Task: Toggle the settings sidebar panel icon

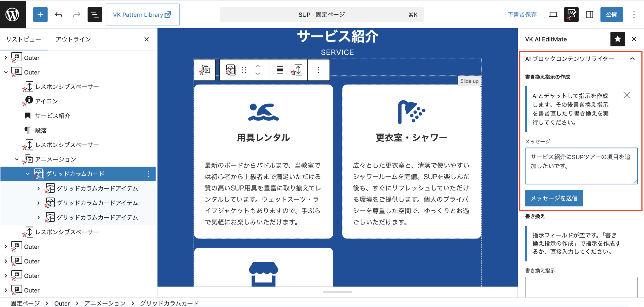Action: [589, 15]
